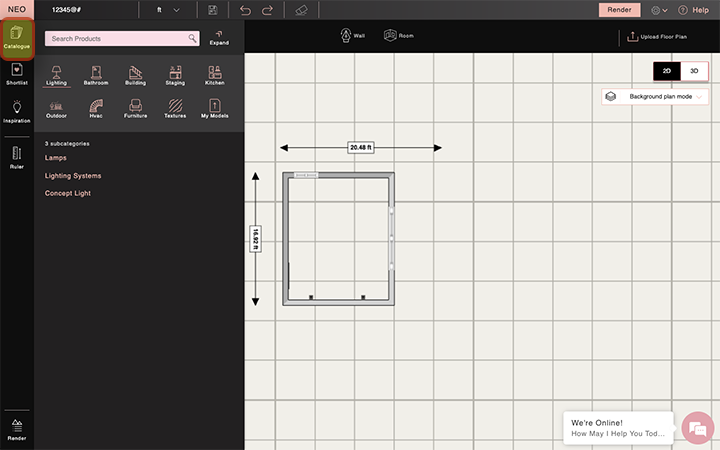Pick the Wall drawing tool
Image resolution: width=720 pixels, height=450 pixels.
(352, 35)
